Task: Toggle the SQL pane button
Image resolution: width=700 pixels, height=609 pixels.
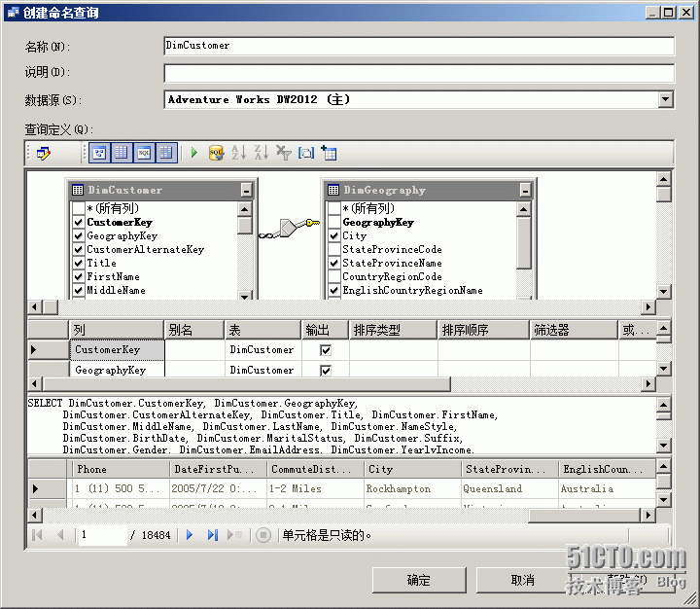Action: tap(144, 154)
